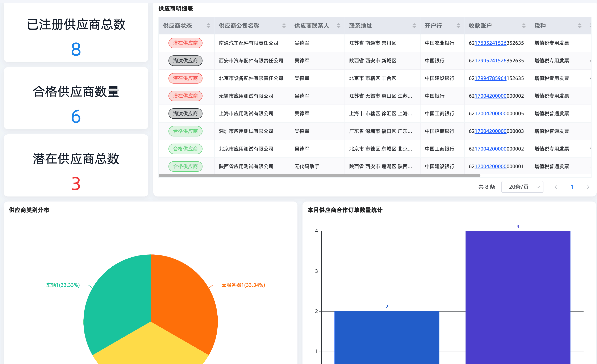Click 淘汰供应商 tag in 西安市汽车配件 row
597x364 pixels.
(185, 60)
